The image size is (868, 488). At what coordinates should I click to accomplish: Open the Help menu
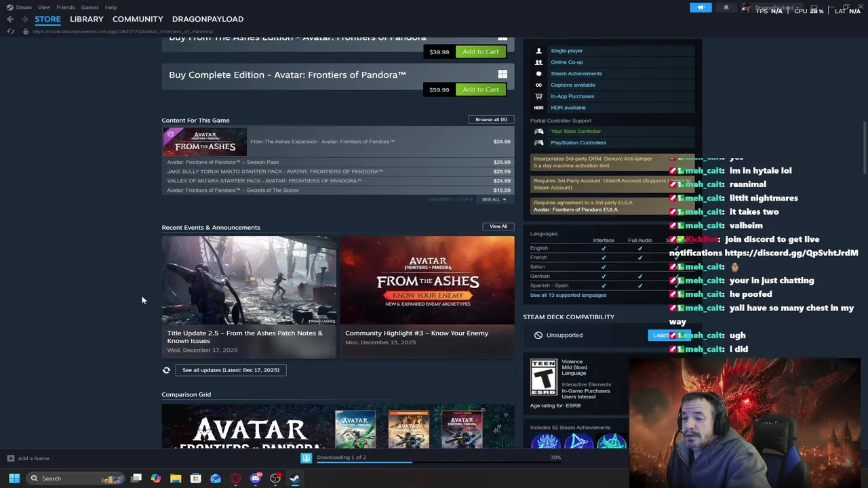point(111,7)
